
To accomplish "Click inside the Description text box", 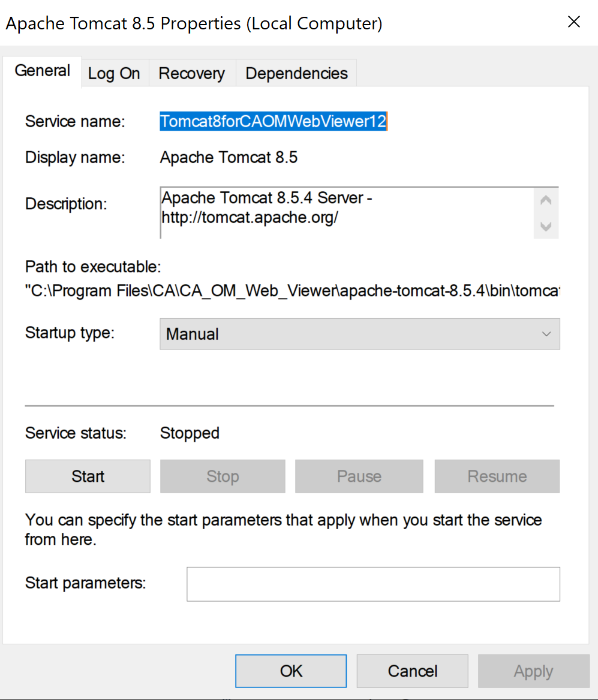I will (347, 213).
